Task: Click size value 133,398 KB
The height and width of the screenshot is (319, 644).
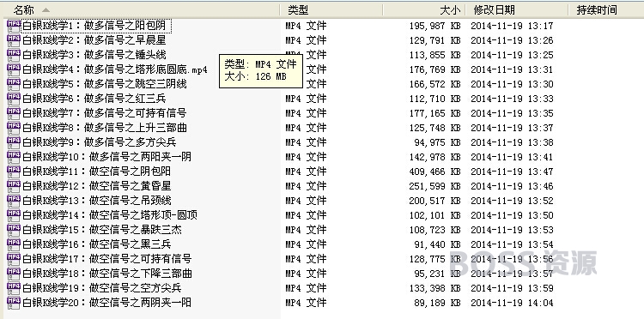Action: point(435,288)
